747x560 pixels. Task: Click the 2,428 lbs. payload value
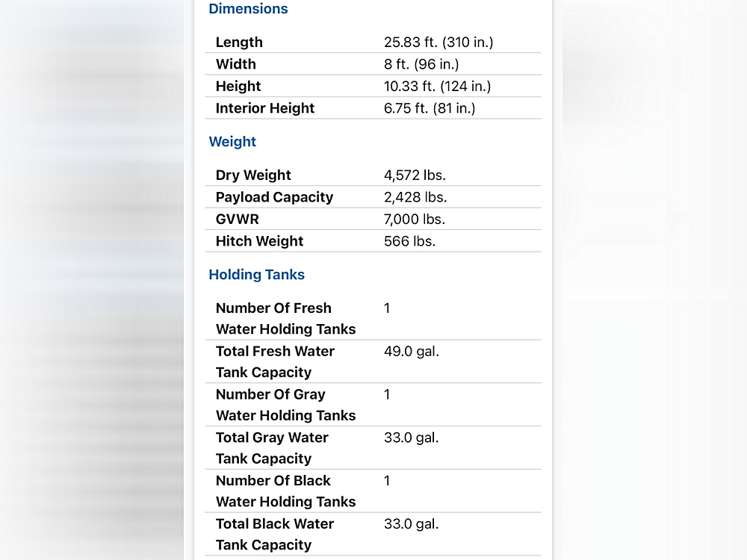(x=415, y=197)
